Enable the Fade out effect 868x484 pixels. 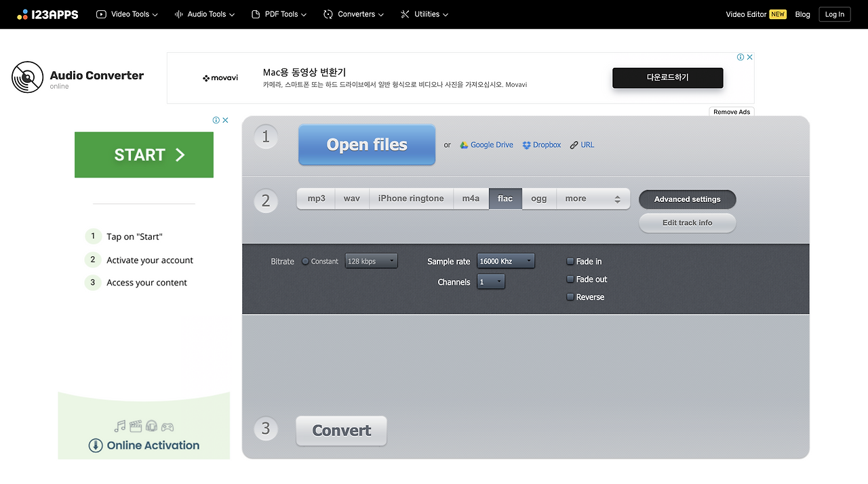(x=570, y=279)
